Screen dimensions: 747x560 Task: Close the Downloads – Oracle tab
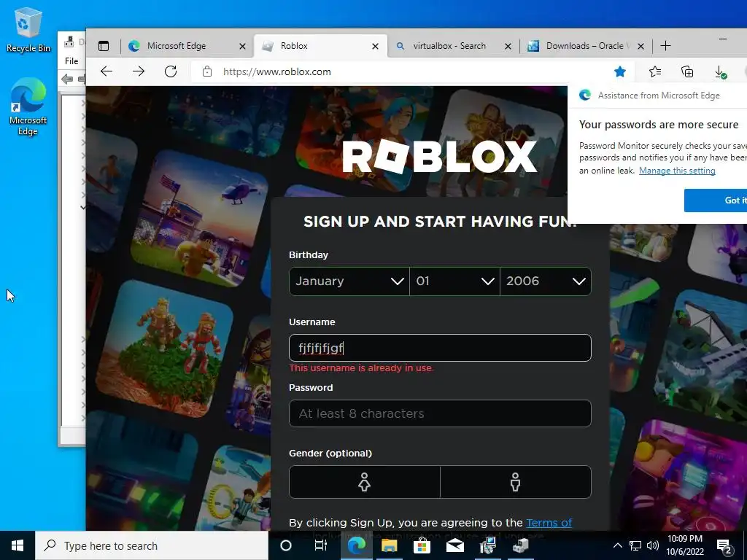(640, 46)
